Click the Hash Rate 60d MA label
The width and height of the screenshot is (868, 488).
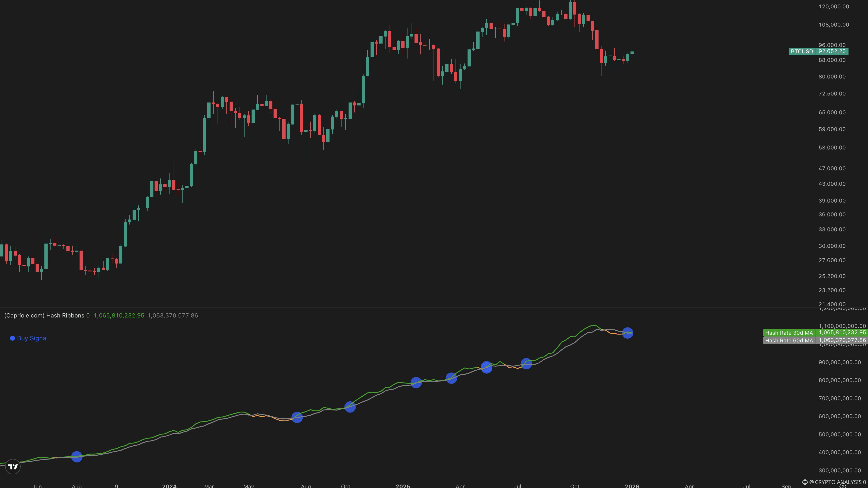pos(789,341)
